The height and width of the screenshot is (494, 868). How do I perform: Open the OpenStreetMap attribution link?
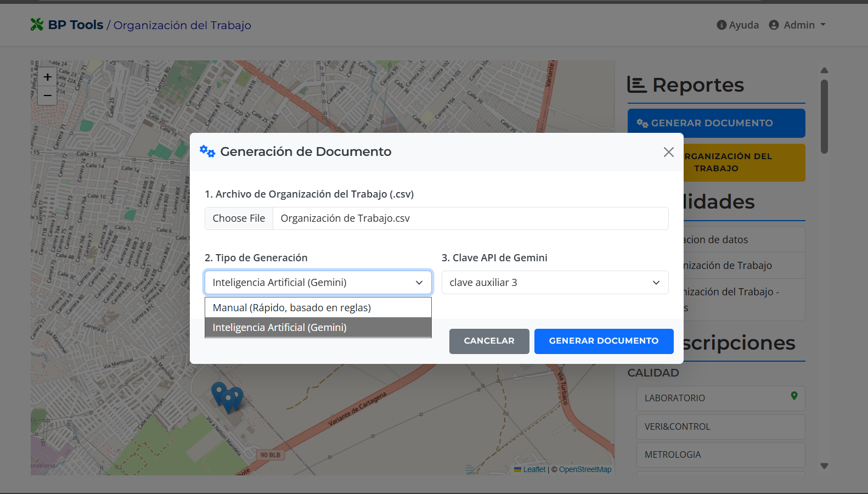[x=585, y=470]
